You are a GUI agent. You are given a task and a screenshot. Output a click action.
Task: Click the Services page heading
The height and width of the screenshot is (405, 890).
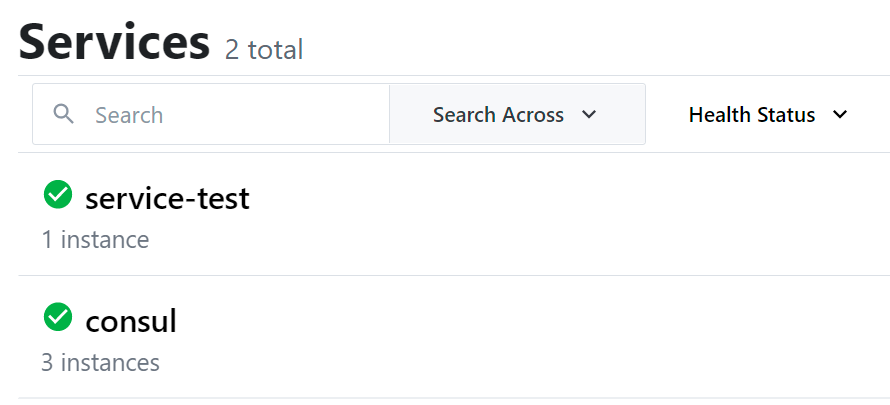click(x=115, y=42)
